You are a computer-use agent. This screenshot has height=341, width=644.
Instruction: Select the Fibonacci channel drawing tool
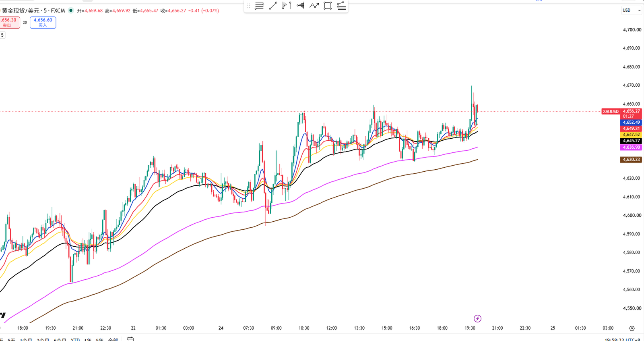[x=341, y=6]
